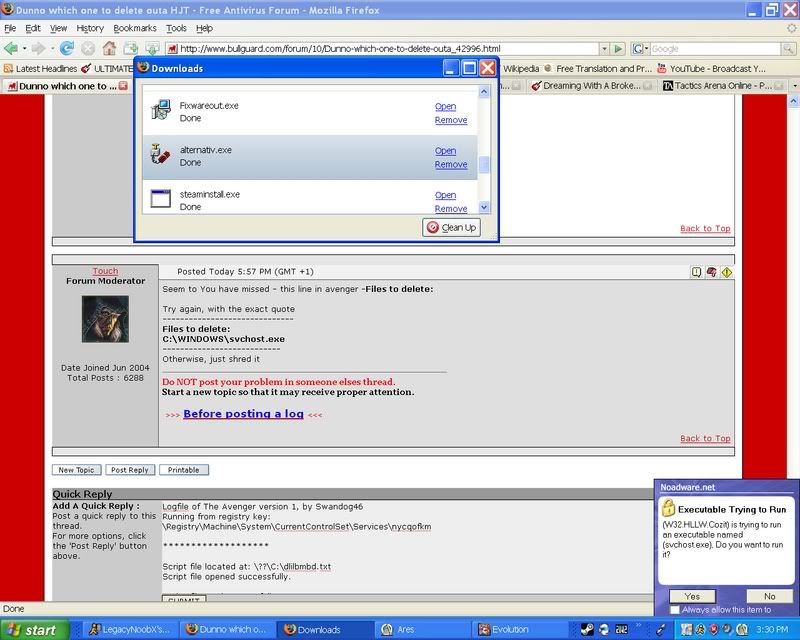Remove alternativ.exe from Downloads list

[x=451, y=164]
